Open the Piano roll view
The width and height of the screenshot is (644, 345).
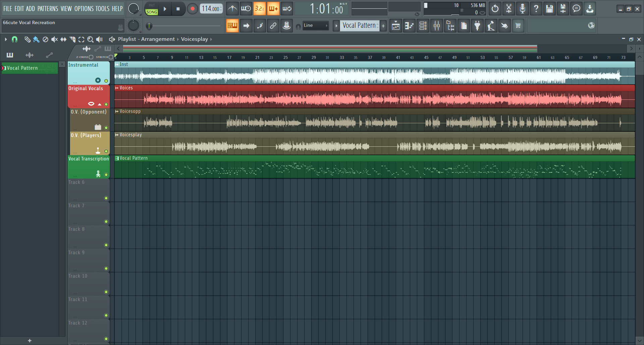point(409,25)
